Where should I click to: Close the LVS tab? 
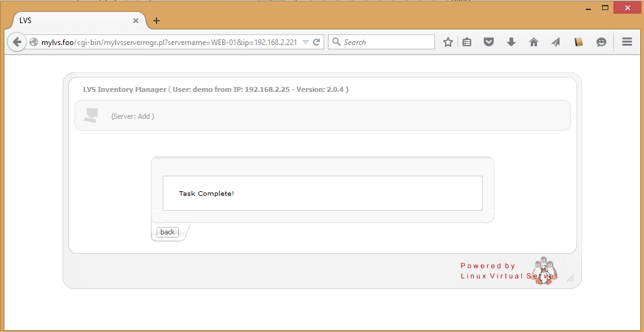pos(136,21)
